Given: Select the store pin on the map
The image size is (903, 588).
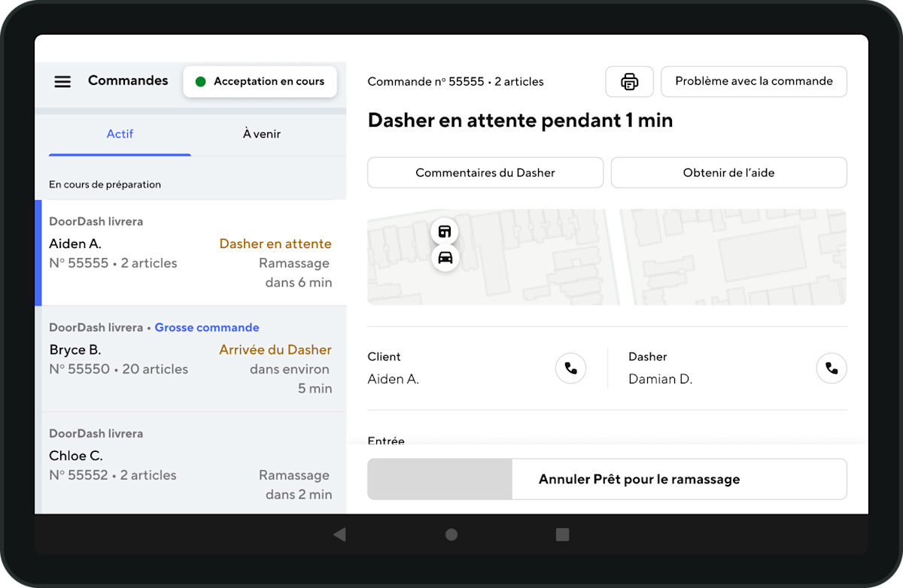Looking at the screenshot, I should [x=445, y=231].
